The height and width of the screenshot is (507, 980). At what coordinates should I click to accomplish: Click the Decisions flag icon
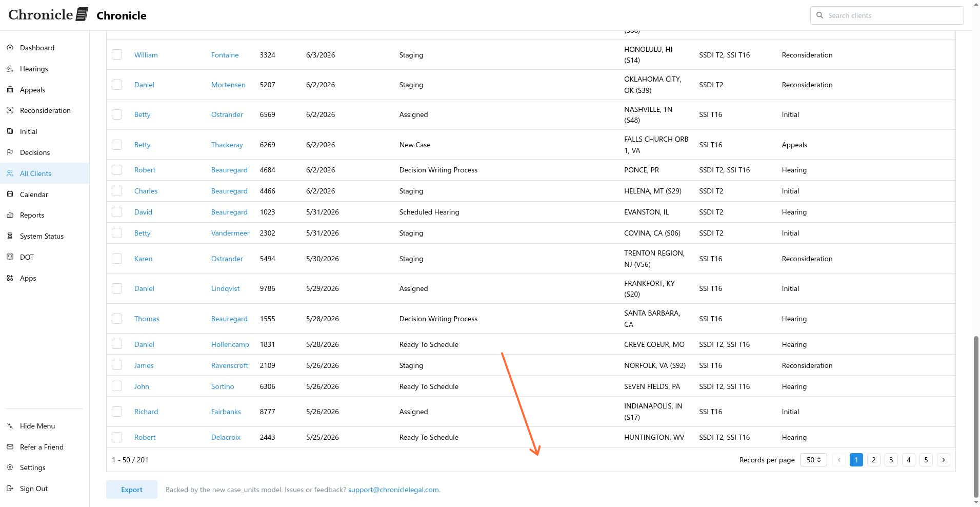coord(10,152)
